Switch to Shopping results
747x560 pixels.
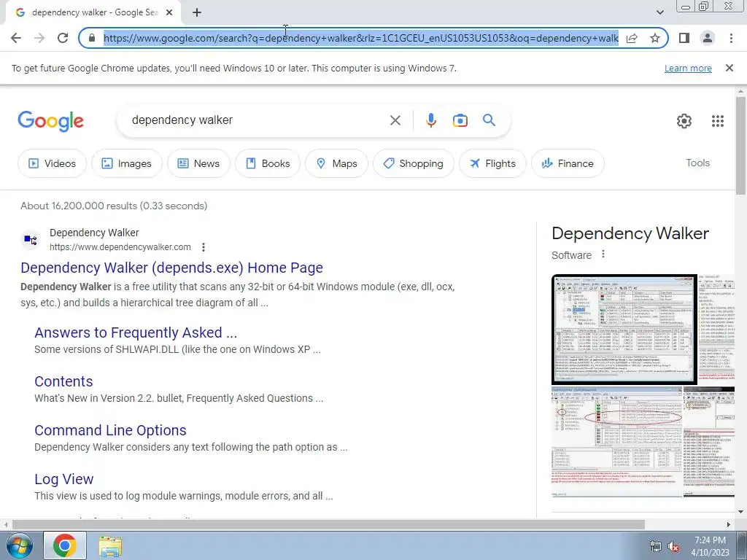pyautogui.click(x=414, y=163)
